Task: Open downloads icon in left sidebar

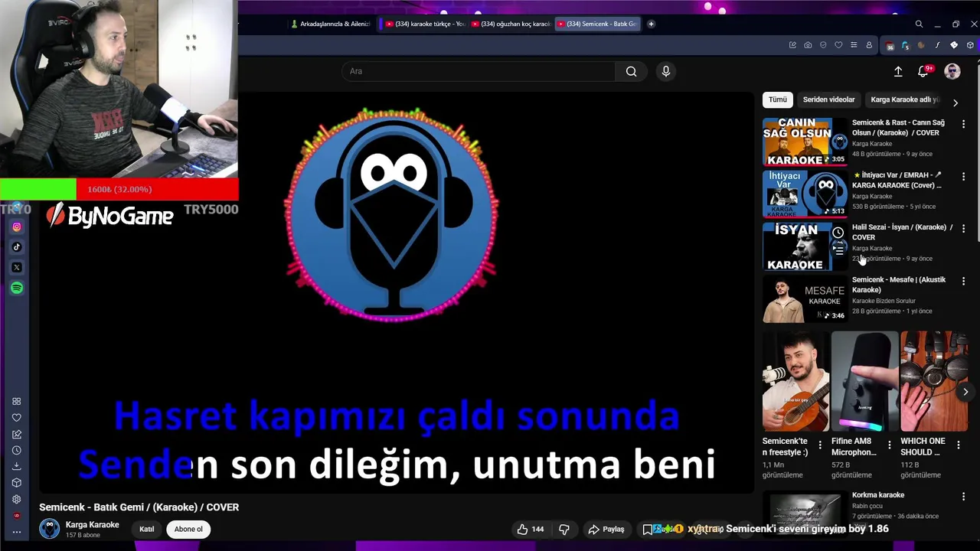Action: 17,466
